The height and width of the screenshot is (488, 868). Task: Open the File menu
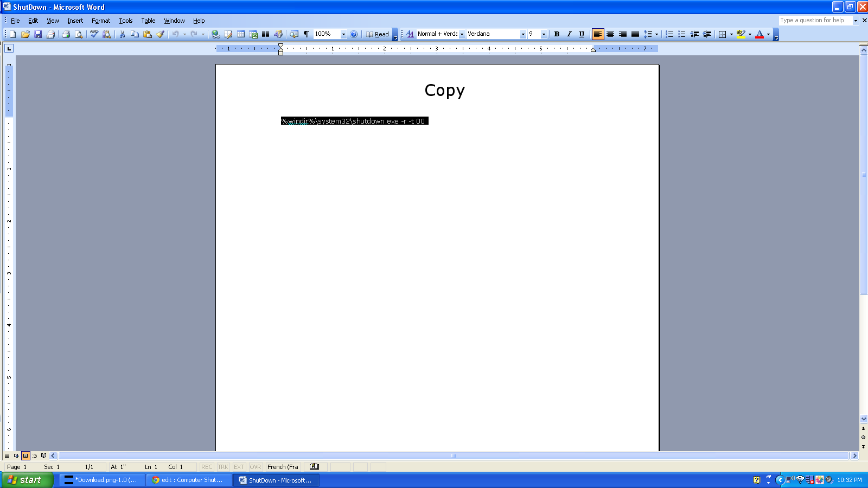click(15, 21)
